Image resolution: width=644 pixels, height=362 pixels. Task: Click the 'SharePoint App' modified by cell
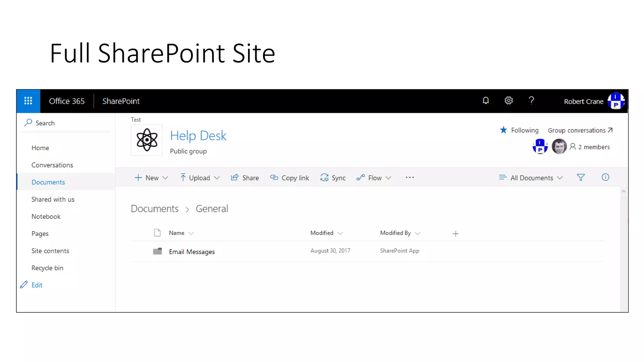pos(400,250)
